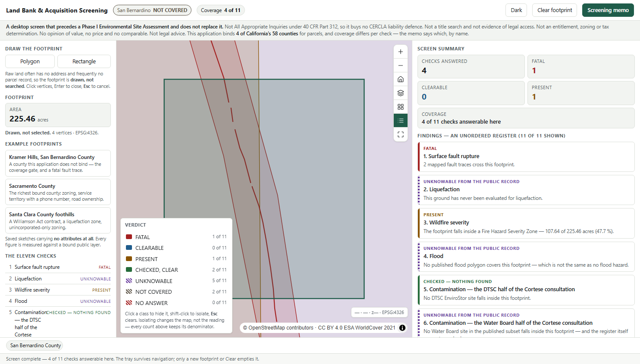The width and height of the screenshot is (640, 364).
Task: Open the basemap grid gallery
Action: [x=401, y=107]
